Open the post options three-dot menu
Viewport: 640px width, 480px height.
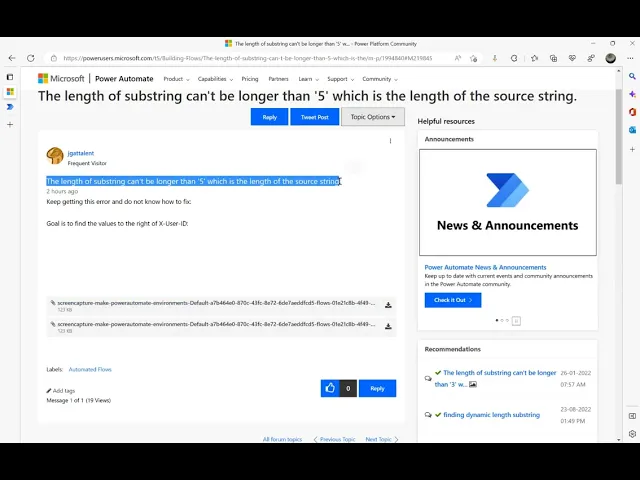click(x=391, y=141)
